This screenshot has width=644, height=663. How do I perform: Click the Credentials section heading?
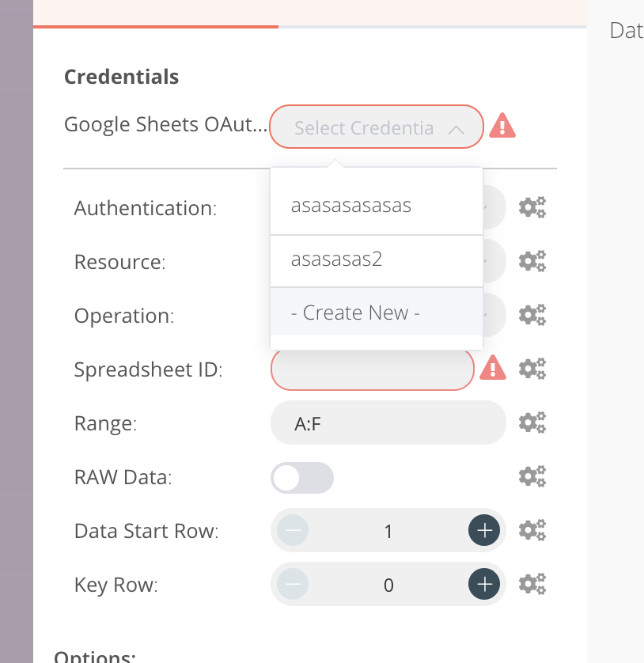click(x=121, y=77)
